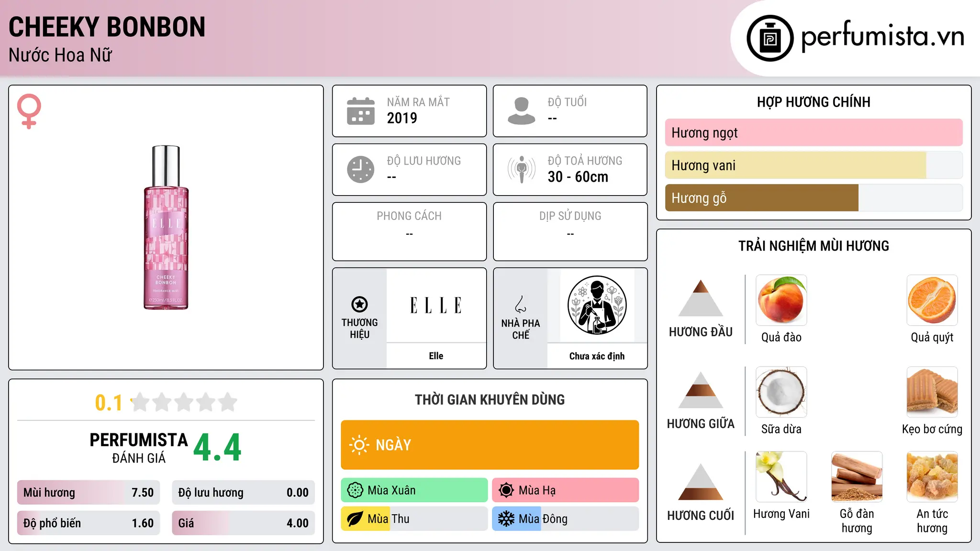Open the Sữa dừa coconut note image
The height and width of the screenshot is (551, 980).
click(781, 392)
